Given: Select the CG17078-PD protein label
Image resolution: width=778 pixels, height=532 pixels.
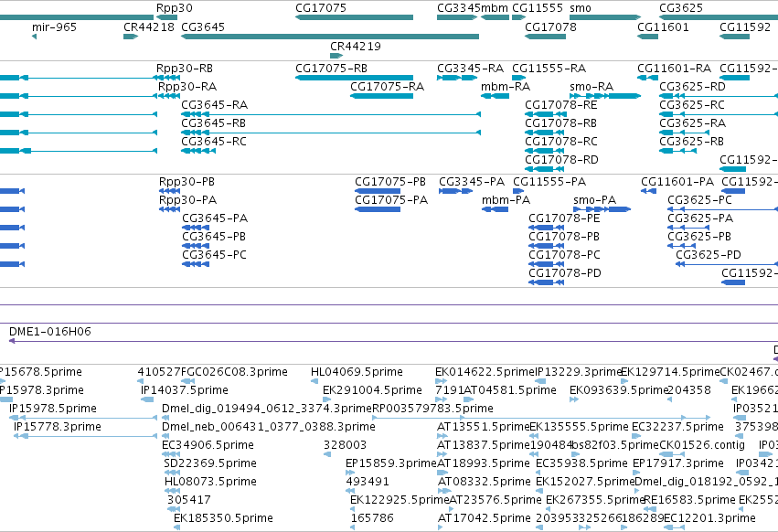Looking at the screenshot, I should (565, 273).
